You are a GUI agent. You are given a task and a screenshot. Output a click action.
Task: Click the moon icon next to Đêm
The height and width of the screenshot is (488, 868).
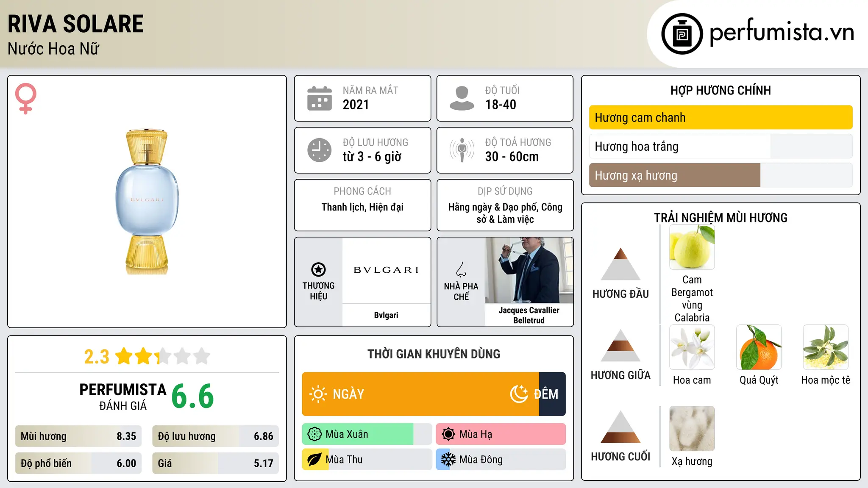point(519,394)
